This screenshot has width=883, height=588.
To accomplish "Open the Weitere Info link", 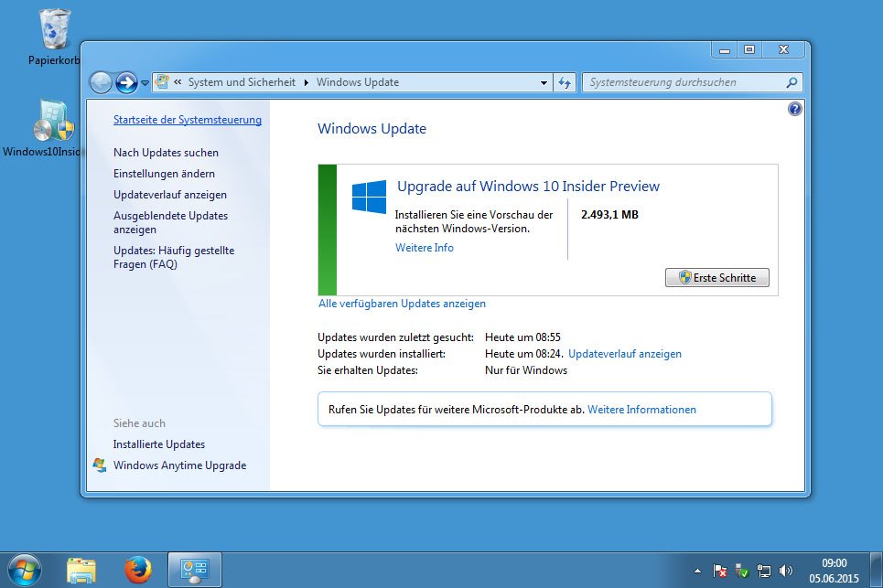I will tap(424, 248).
